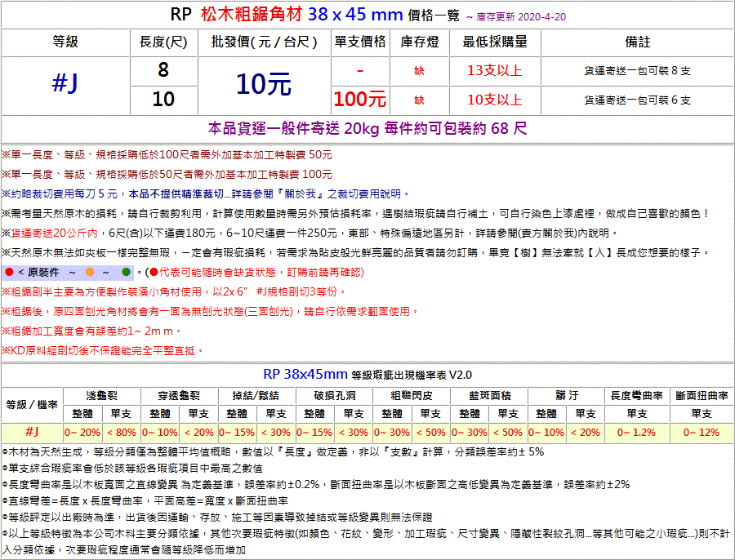Click the 長度(尺) column header
This screenshot has width=735, height=560.
[x=163, y=42]
